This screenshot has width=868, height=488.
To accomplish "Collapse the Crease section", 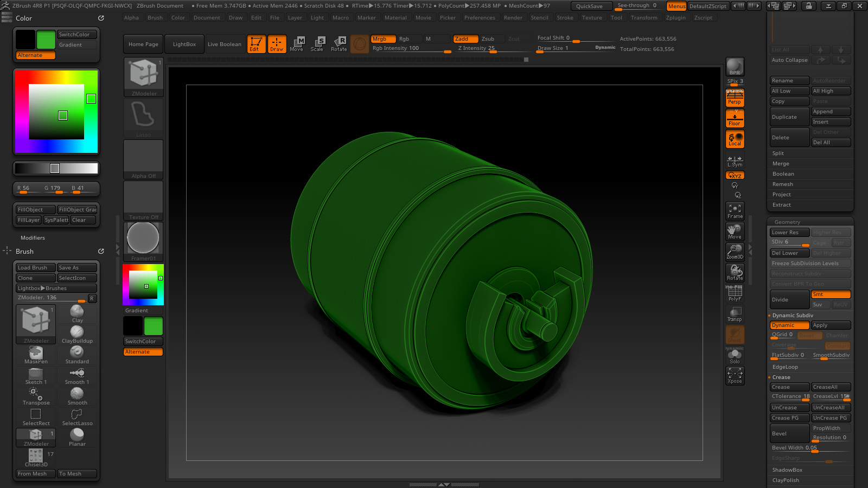I will pos(781,377).
